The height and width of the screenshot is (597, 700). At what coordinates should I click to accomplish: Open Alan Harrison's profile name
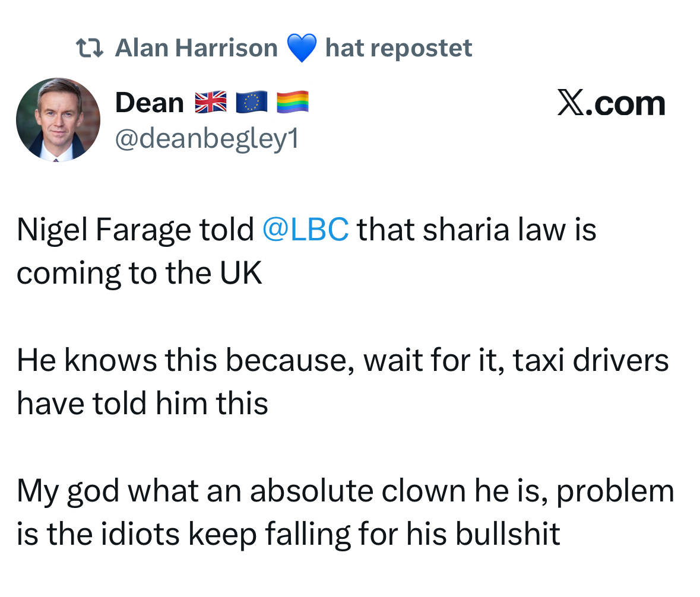pos(196,48)
